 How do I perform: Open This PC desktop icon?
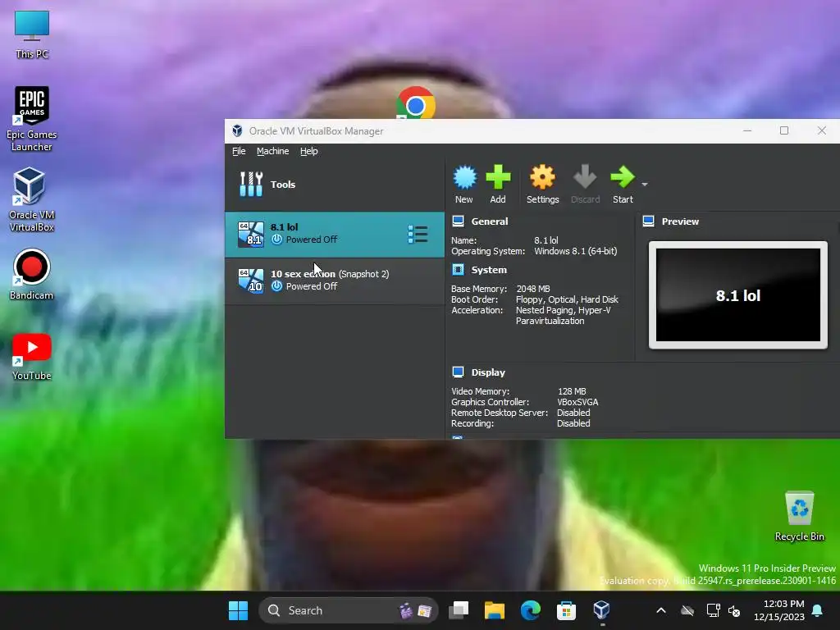coord(32,34)
